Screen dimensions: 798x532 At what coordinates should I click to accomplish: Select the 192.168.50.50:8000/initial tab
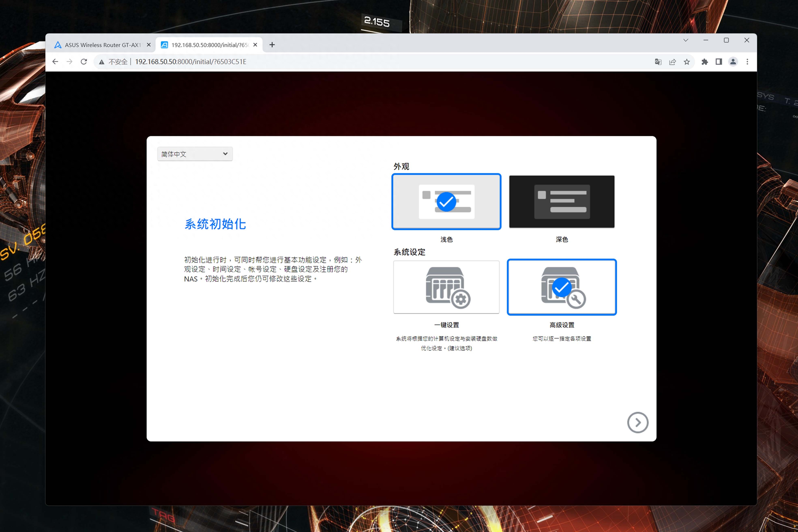click(209, 45)
